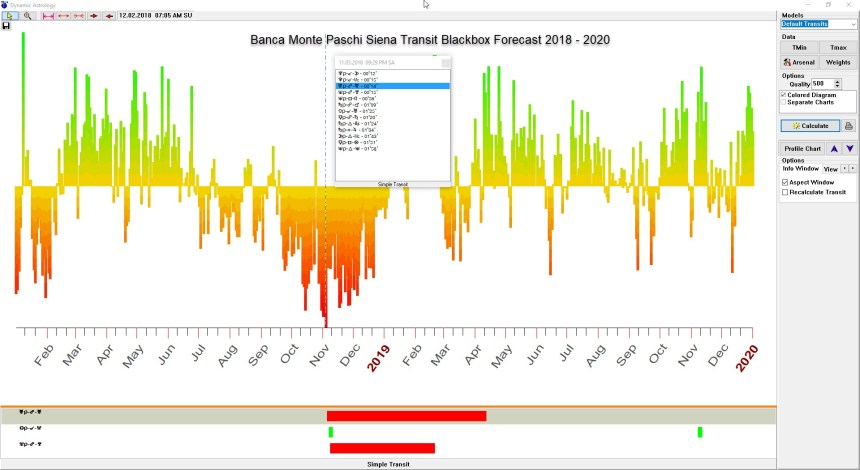Click the floppy disk save icon
The height and width of the screenshot is (470, 860).
(x=6, y=26)
